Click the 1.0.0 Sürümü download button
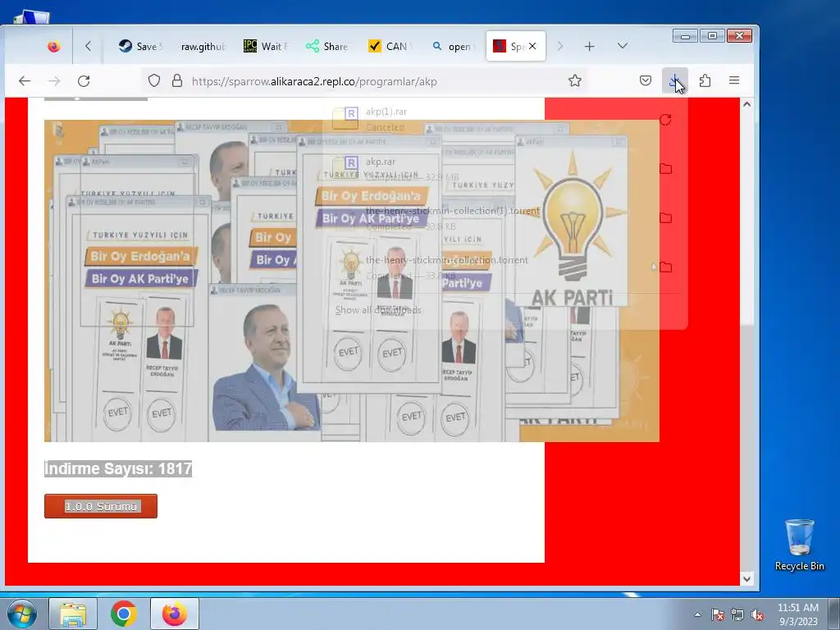The height and width of the screenshot is (630, 840). point(101,506)
